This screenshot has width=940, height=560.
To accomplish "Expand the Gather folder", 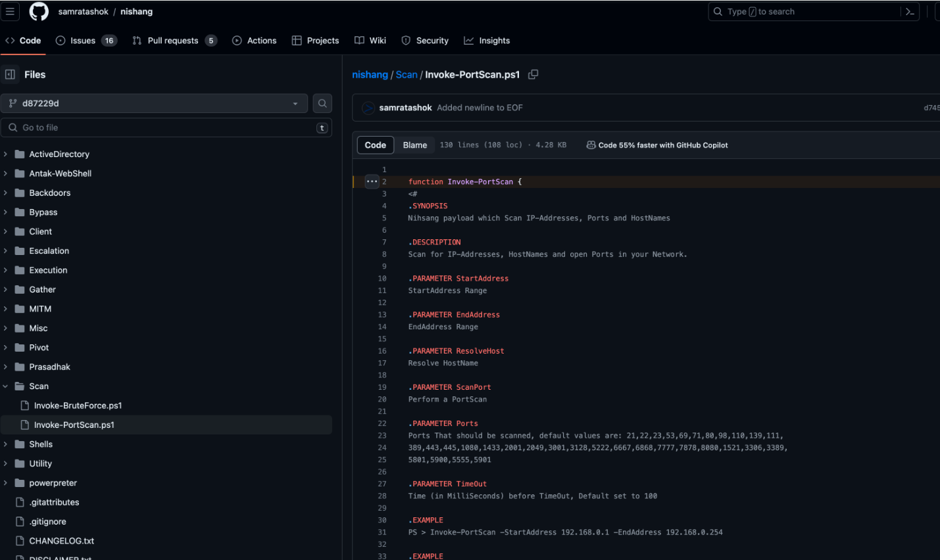I will click(x=5, y=290).
